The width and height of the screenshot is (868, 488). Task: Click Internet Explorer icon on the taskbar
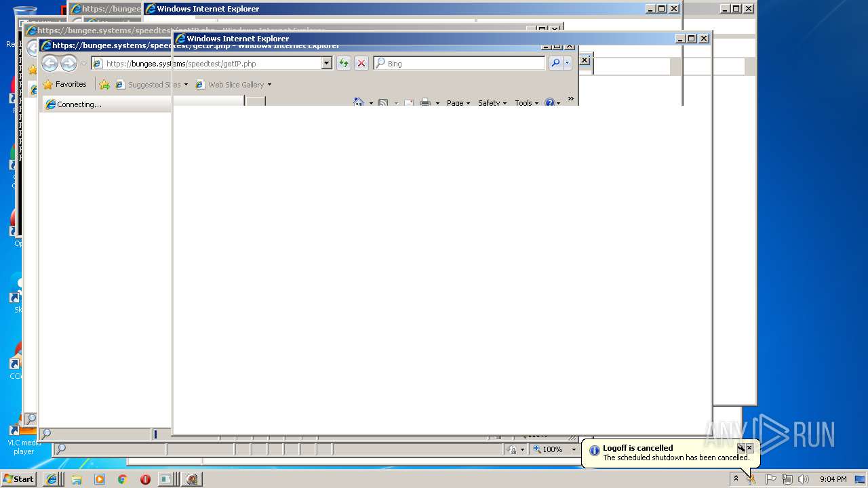(52, 479)
